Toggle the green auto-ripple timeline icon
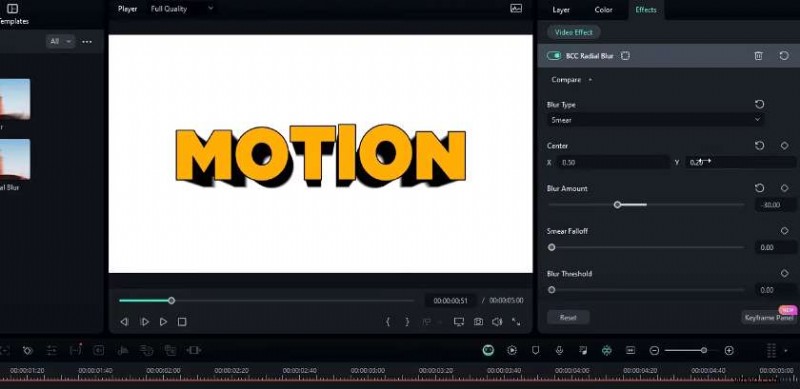The image size is (800, 389). (x=607, y=350)
